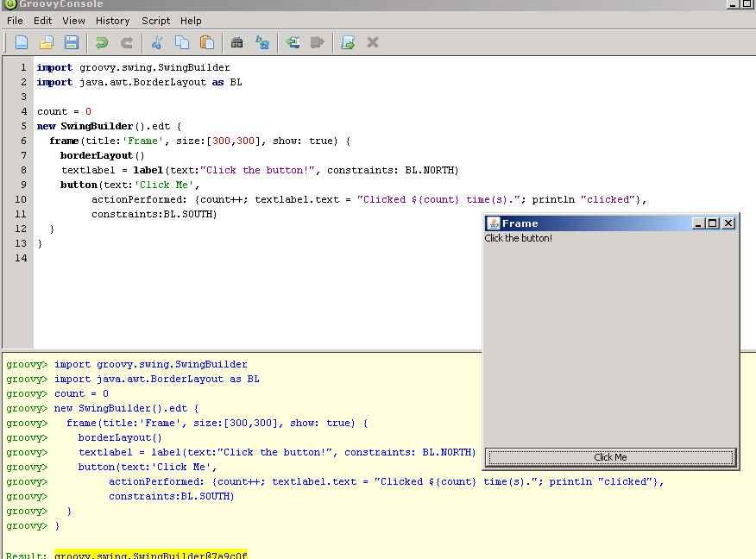The width and height of the screenshot is (756, 559).
Task: Click the New File toolbar icon
Action: tap(22, 43)
